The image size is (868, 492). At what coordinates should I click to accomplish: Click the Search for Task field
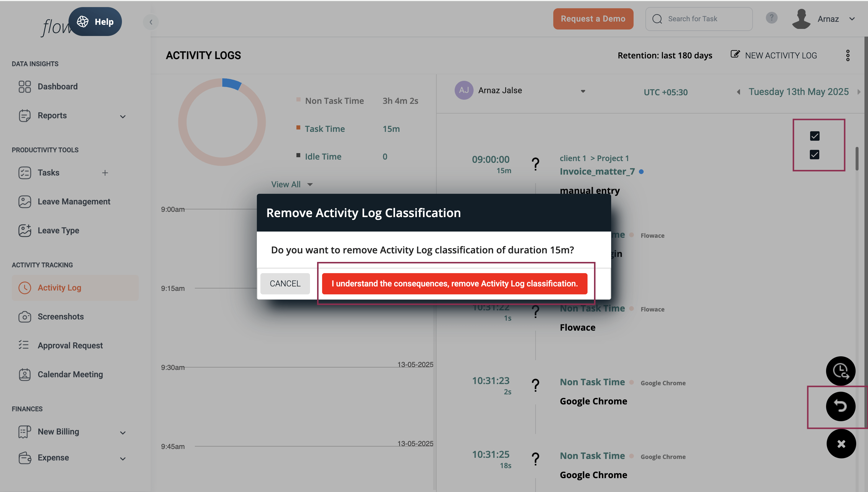(699, 19)
